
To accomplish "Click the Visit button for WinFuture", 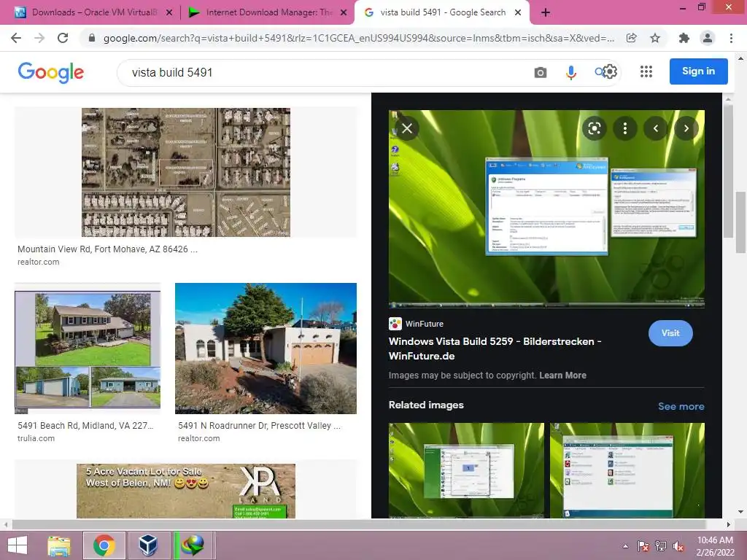I will pos(670,333).
